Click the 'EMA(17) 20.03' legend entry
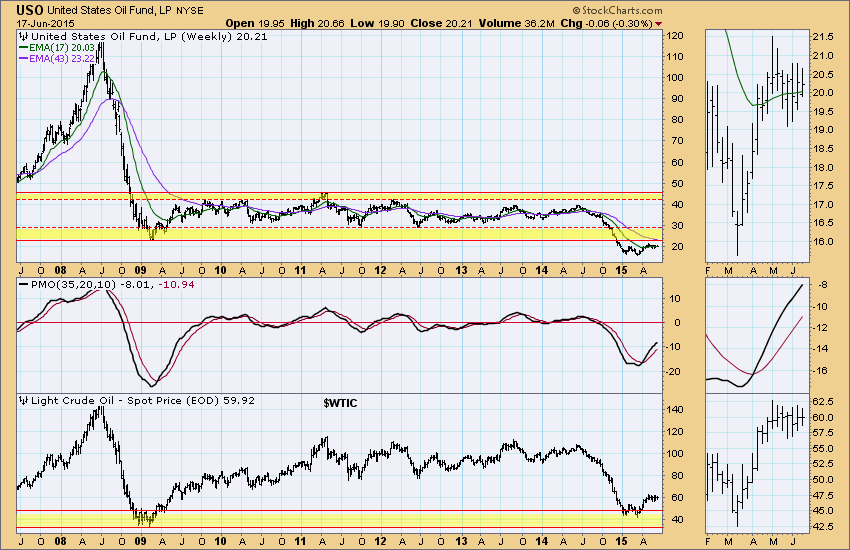The height and width of the screenshot is (550, 850). point(62,48)
